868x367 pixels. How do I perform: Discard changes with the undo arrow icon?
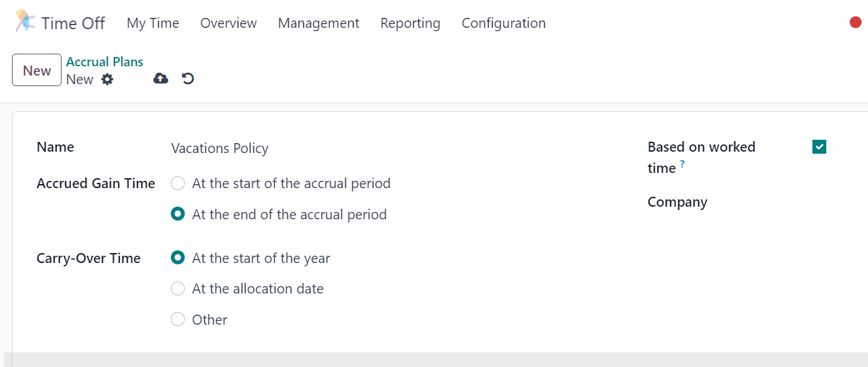tap(188, 79)
